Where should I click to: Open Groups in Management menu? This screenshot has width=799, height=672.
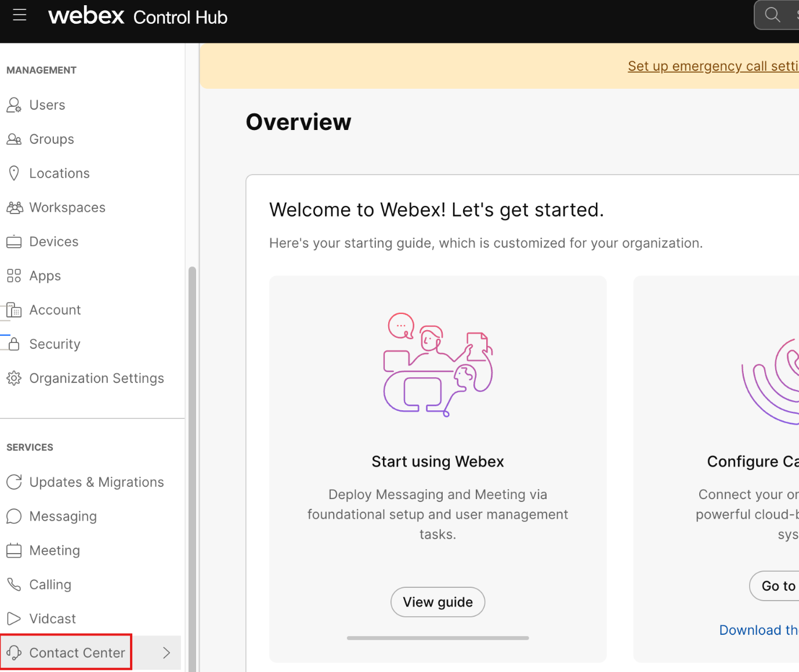tap(52, 139)
